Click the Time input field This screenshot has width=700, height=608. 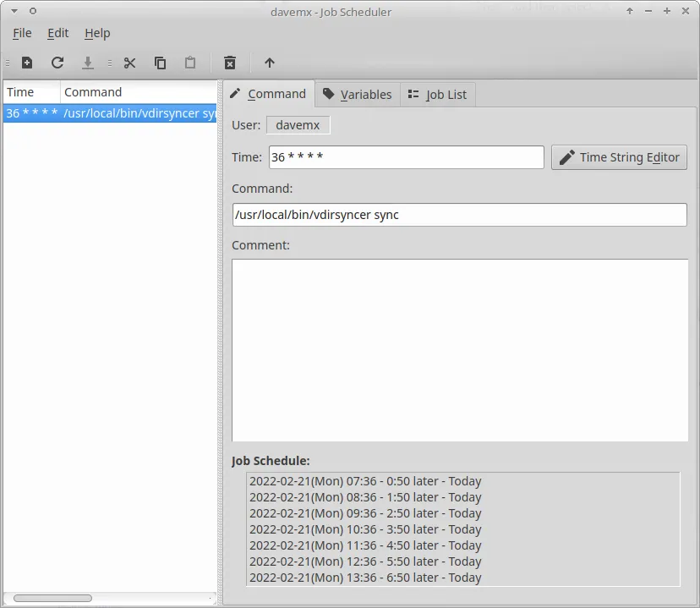[407, 157]
